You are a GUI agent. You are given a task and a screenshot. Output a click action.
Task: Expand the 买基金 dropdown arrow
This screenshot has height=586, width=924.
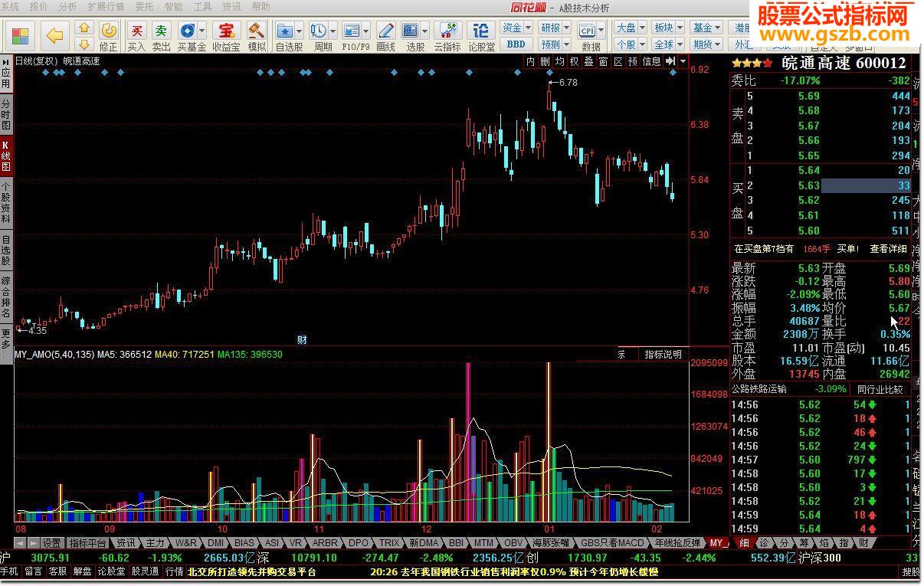tap(202, 31)
